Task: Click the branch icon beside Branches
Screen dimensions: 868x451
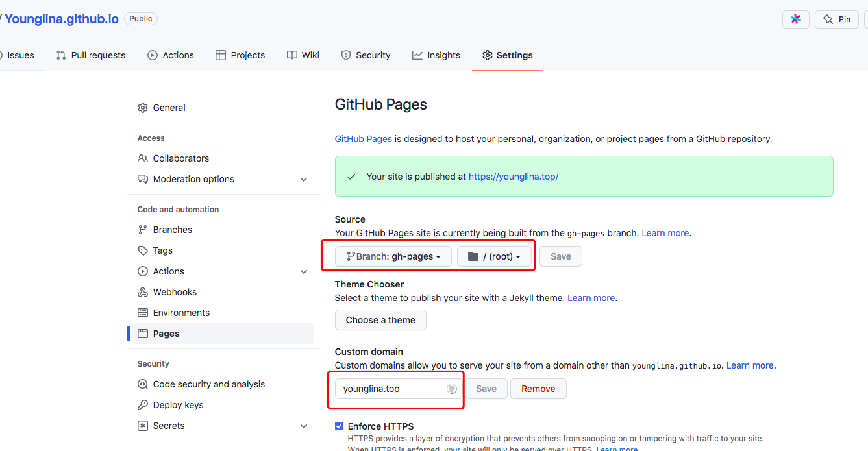Action: point(143,230)
